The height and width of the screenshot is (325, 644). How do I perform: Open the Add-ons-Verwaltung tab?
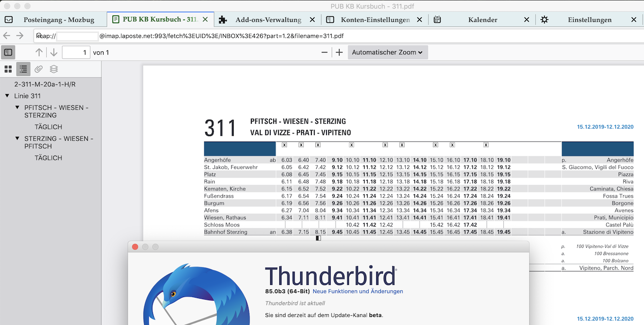(x=268, y=20)
